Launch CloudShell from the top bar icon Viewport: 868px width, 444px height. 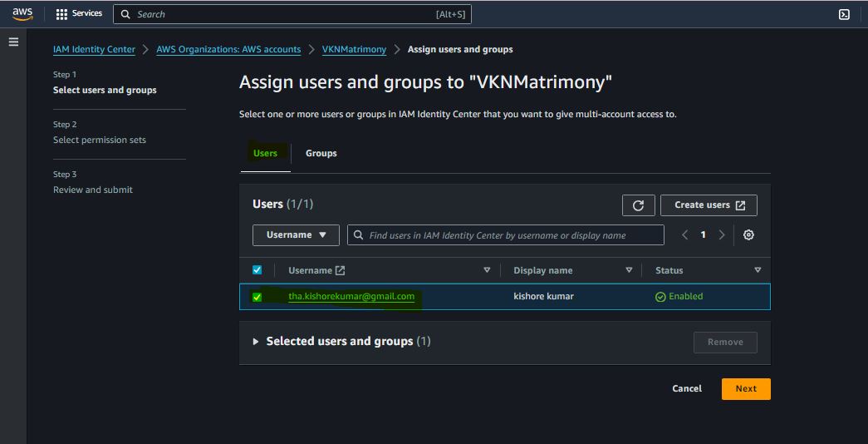(844, 14)
